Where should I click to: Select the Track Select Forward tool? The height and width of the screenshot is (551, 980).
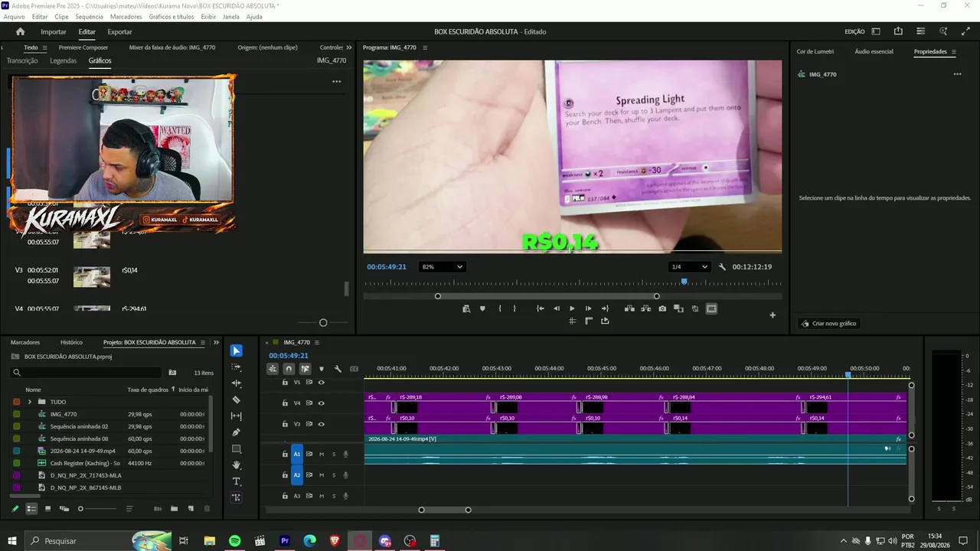pyautogui.click(x=237, y=367)
